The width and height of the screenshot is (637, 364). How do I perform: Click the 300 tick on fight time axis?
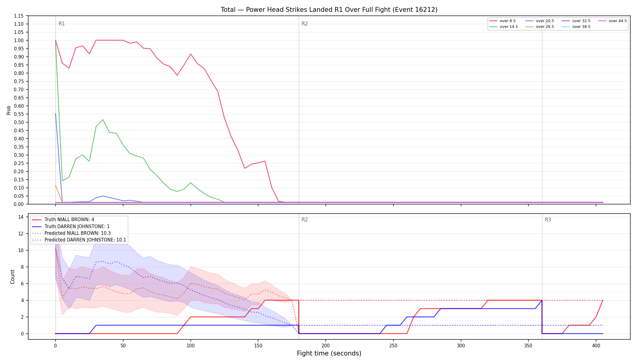[x=461, y=345]
